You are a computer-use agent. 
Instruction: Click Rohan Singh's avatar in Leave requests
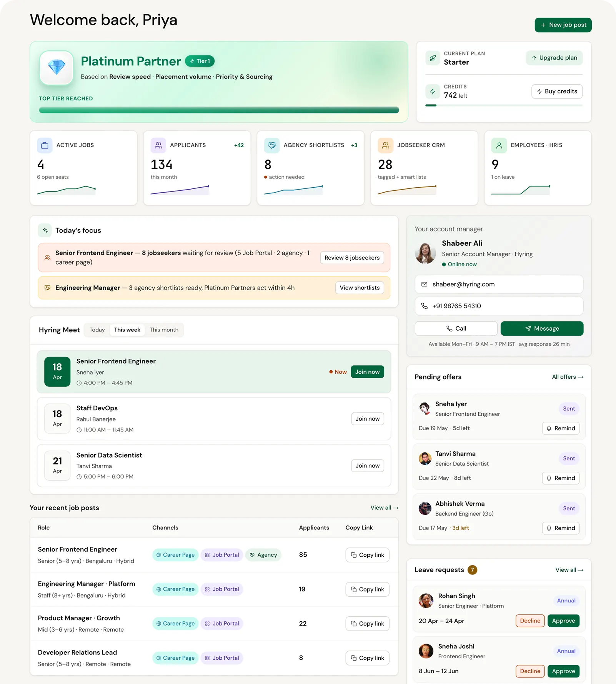coord(426,601)
